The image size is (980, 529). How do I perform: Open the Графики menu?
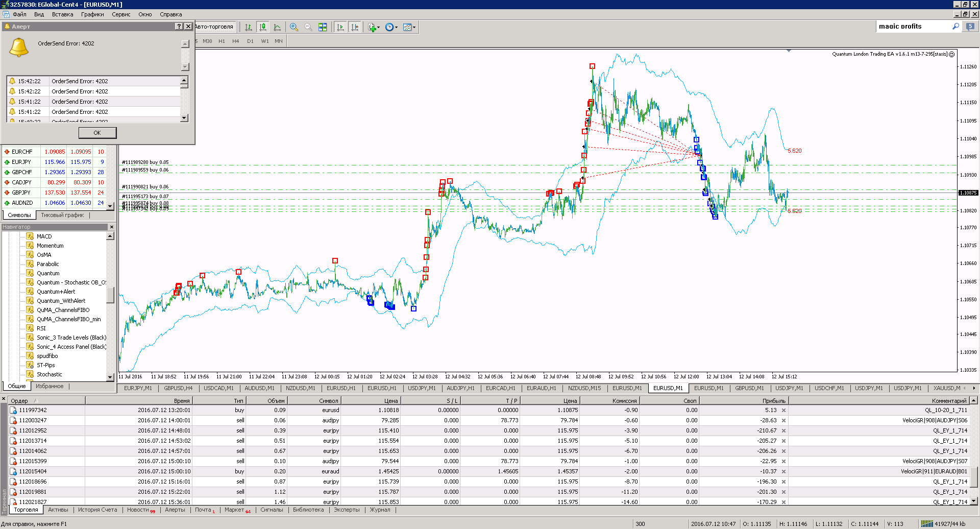pyautogui.click(x=92, y=14)
